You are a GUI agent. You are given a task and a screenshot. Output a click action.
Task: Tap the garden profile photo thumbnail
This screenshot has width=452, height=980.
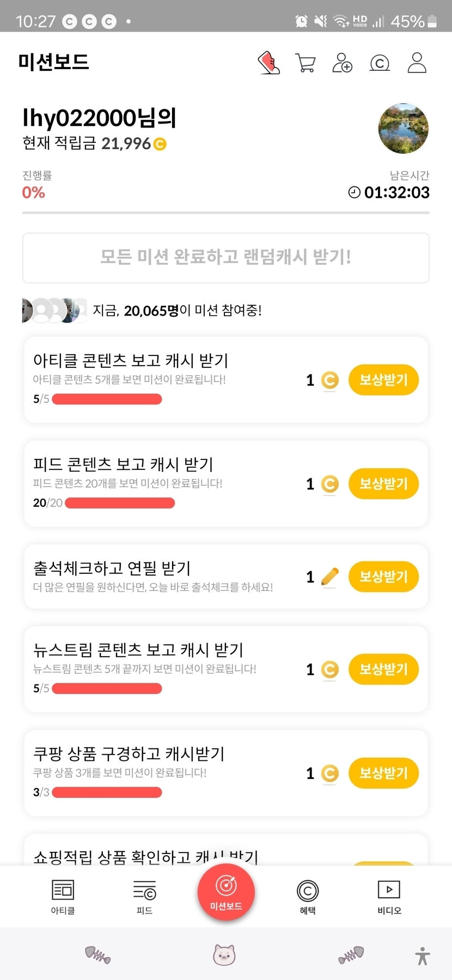pos(404,129)
